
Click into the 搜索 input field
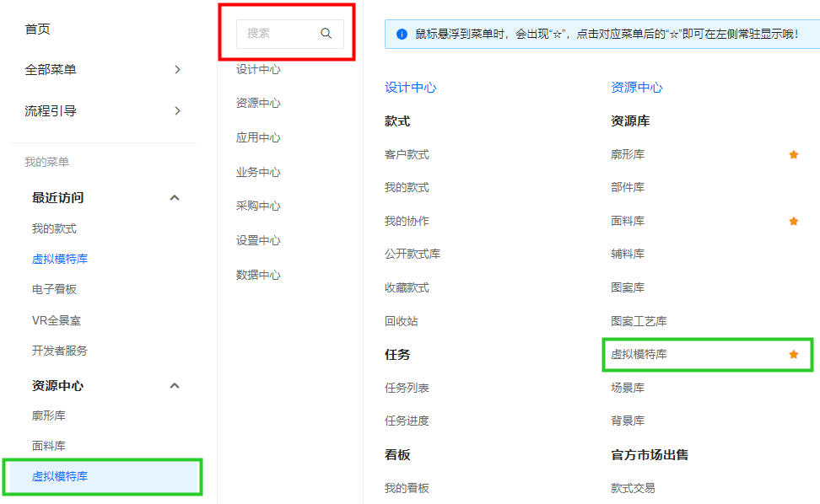pyautogui.click(x=278, y=34)
